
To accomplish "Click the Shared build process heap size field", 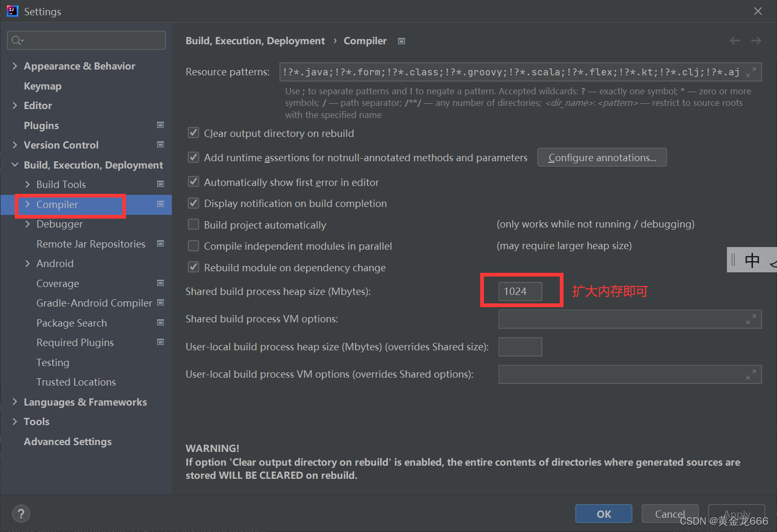I will pyautogui.click(x=520, y=291).
